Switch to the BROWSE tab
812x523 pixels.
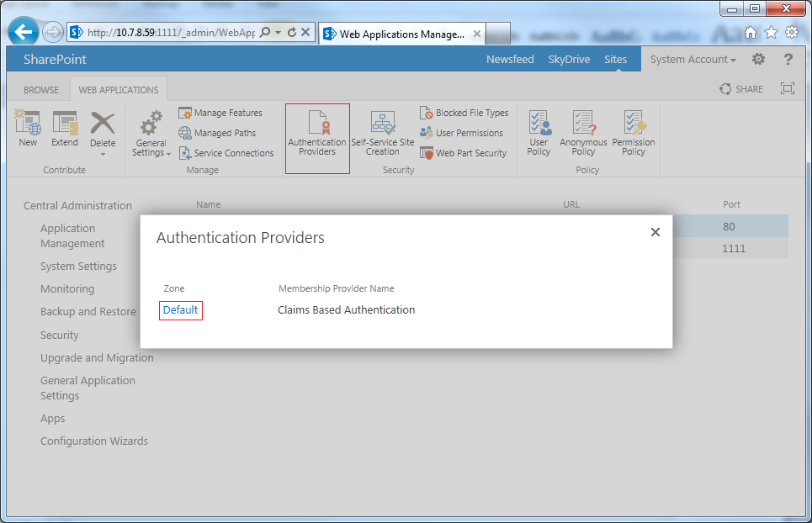point(40,88)
